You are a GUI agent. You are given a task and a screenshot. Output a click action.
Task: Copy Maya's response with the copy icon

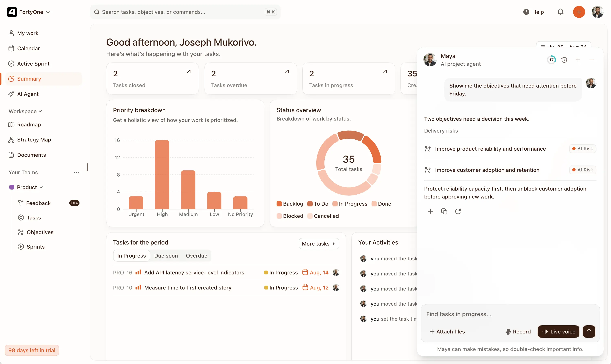click(444, 212)
